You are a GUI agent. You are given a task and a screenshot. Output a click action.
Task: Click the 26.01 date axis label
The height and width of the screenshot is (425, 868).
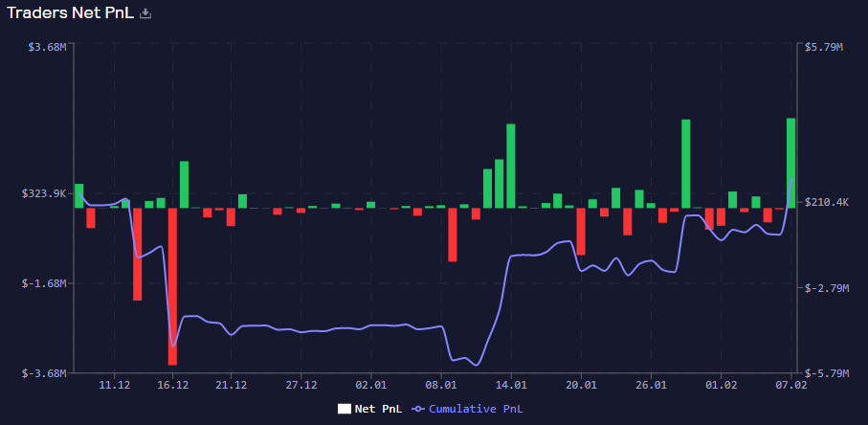(x=651, y=384)
